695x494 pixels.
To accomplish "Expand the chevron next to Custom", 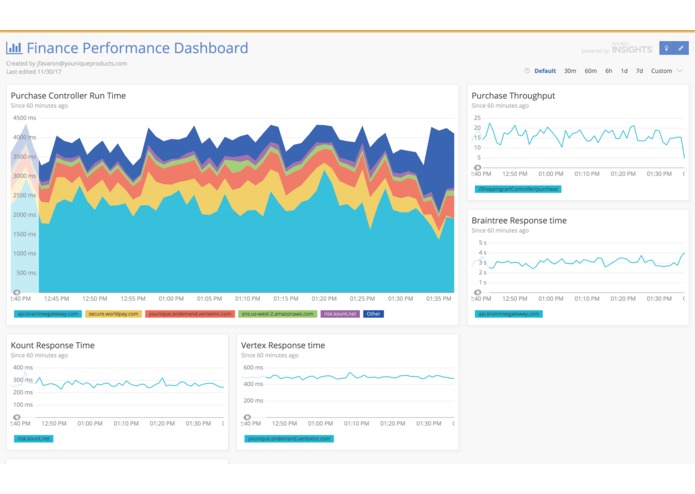I will tap(680, 71).
